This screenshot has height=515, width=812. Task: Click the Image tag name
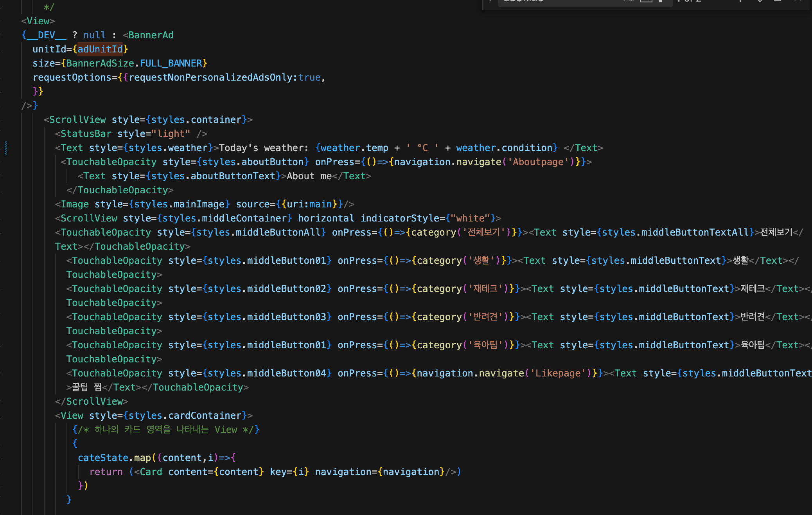[75, 204]
